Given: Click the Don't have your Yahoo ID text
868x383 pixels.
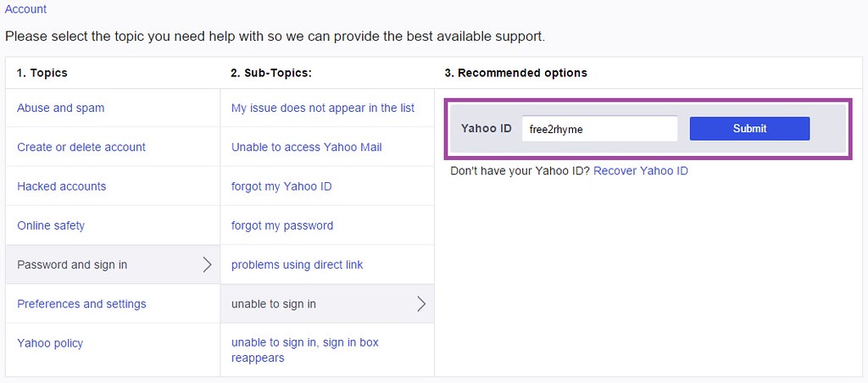Looking at the screenshot, I should point(520,170).
